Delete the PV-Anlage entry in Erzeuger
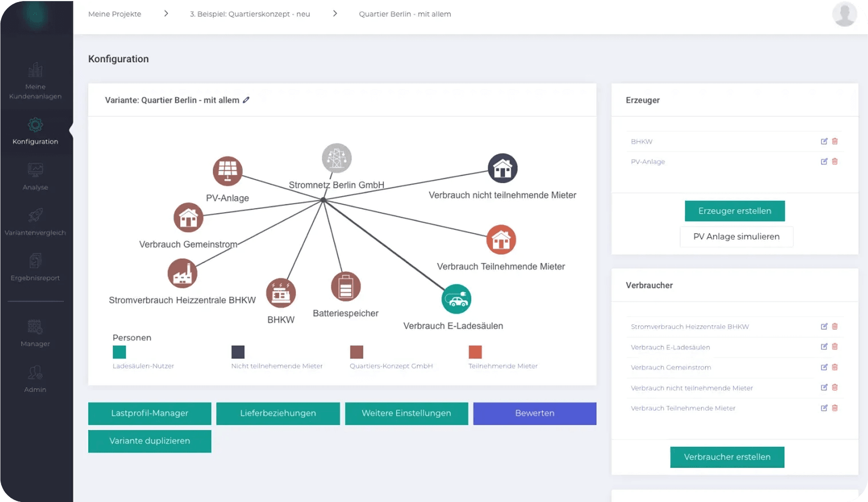This screenshot has width=868, height=502. (x=835, y=161)
